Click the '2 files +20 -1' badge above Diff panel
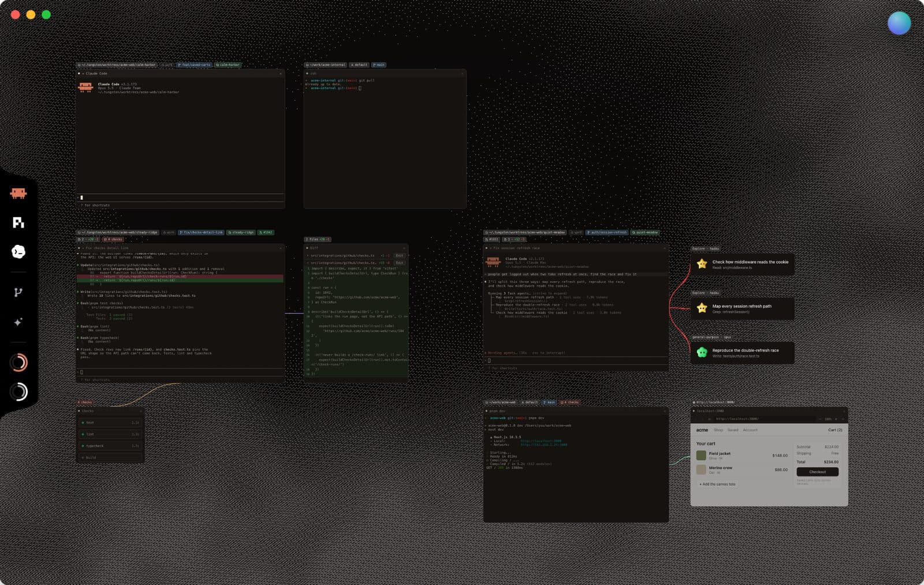924x585 pixels. point(318,239)
